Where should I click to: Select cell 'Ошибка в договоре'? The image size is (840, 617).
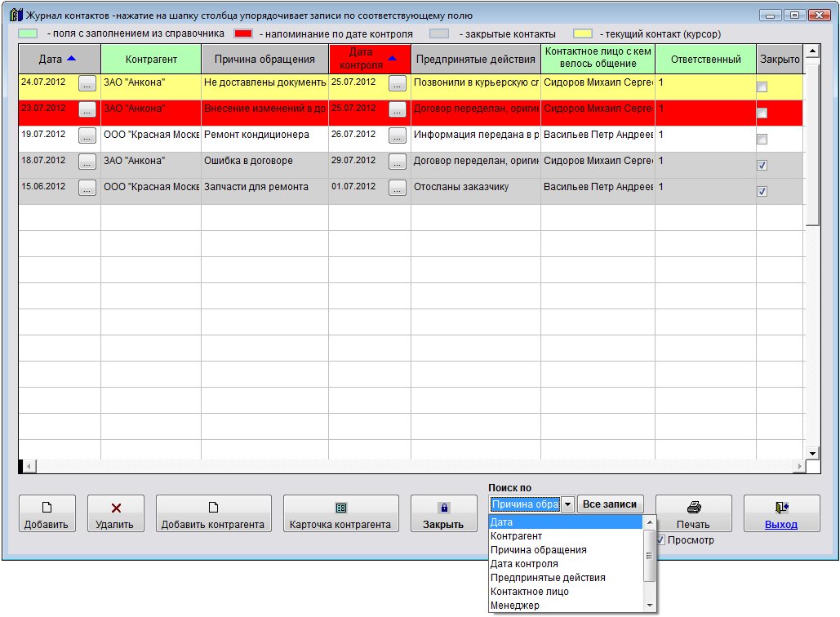coord(264,165)
